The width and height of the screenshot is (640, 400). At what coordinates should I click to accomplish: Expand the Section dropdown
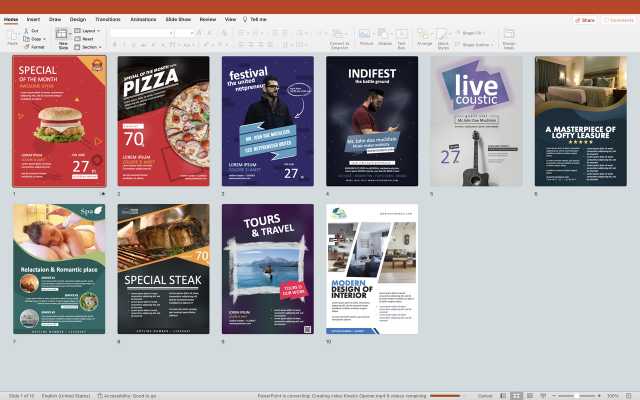click(90, 47)
